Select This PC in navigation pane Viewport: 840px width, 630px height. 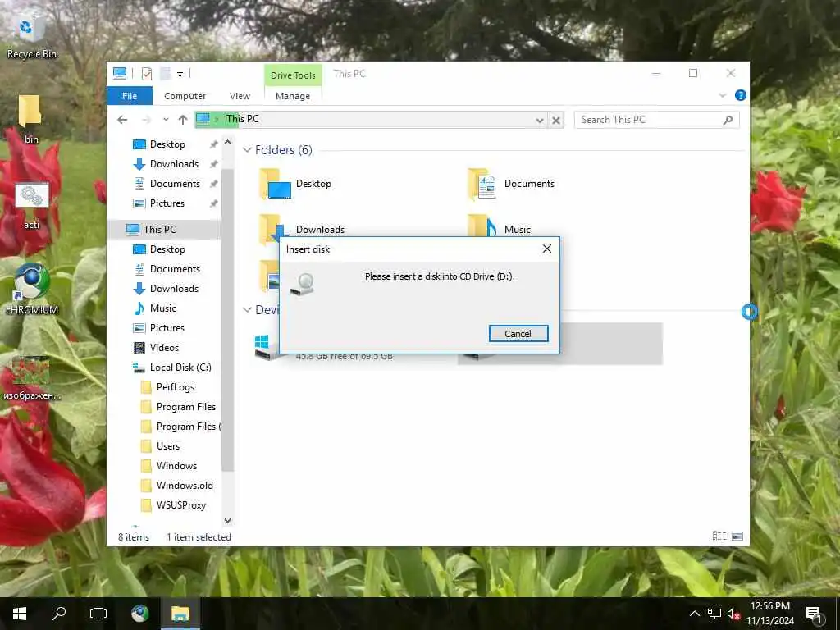pyautogui.click(x=159, y=230)
